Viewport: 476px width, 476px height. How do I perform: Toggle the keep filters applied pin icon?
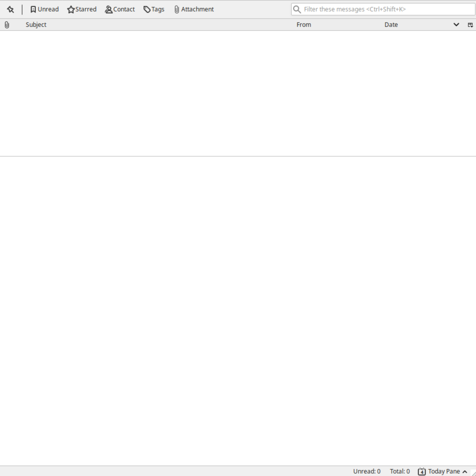[x=10, y=9]
